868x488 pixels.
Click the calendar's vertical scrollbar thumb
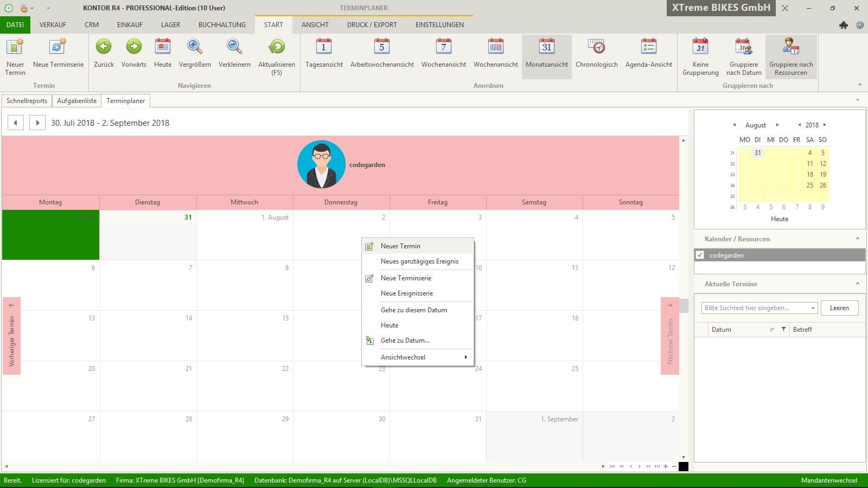point(684,306)
